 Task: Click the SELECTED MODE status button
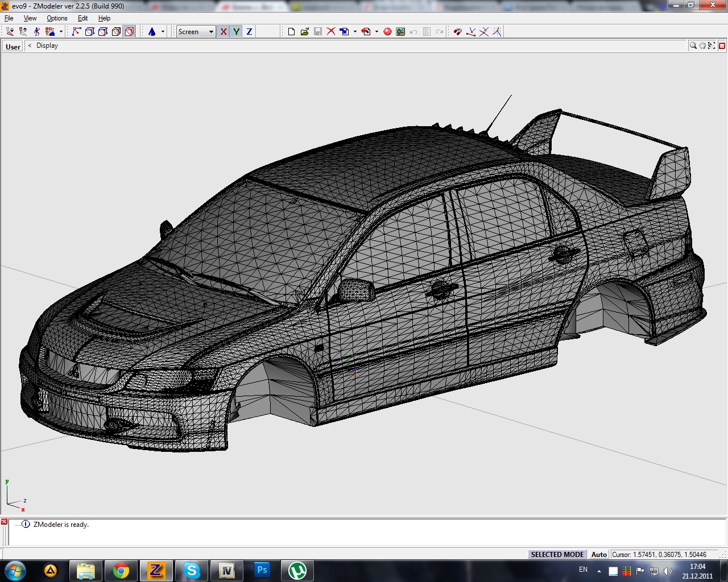pyautogui.click(x=557, y=554)
